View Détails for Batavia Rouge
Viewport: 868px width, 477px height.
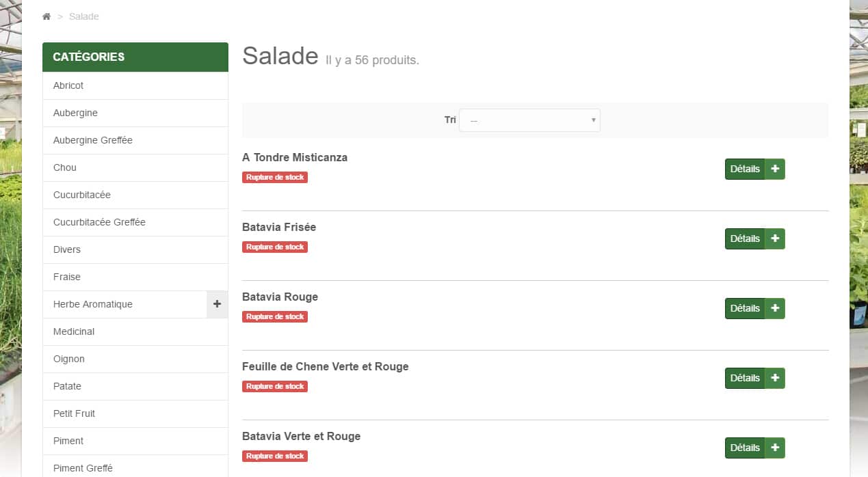745,308
